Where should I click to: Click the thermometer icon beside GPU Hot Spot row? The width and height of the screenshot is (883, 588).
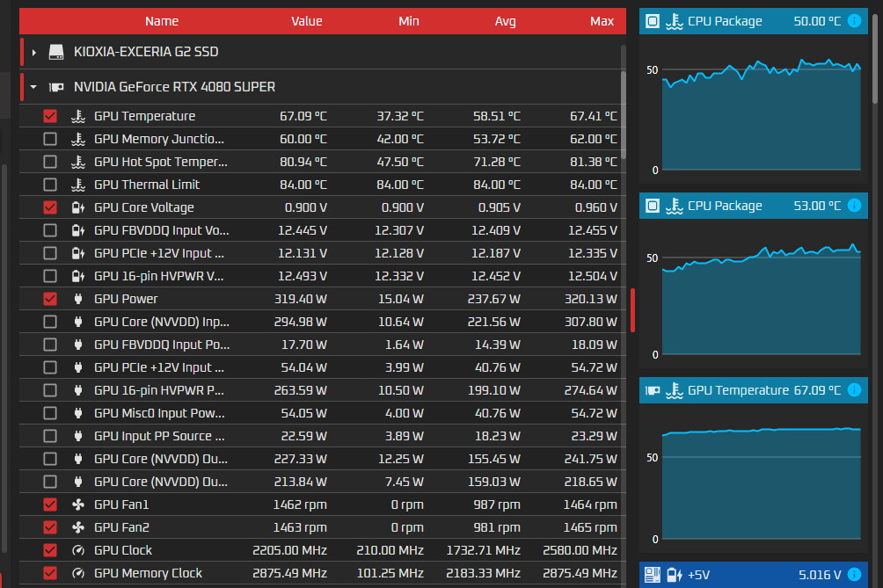78,162
